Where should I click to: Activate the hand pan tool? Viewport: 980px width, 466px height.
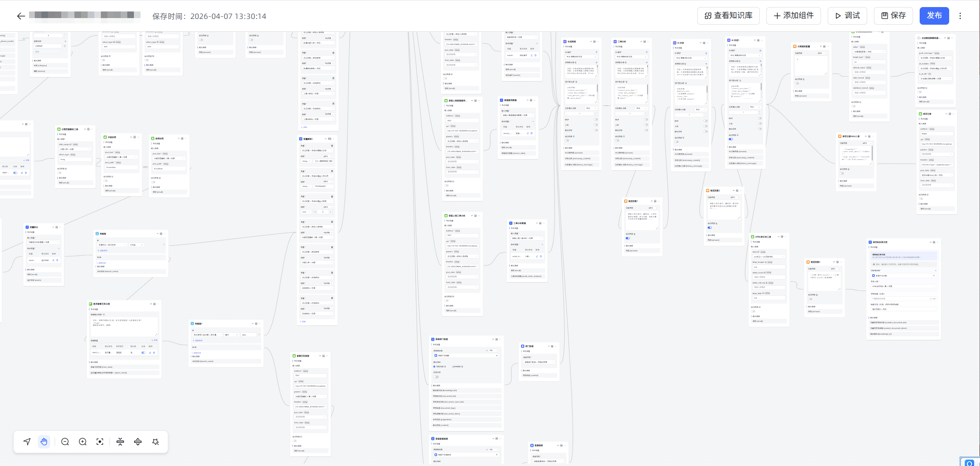coord(44,442)
